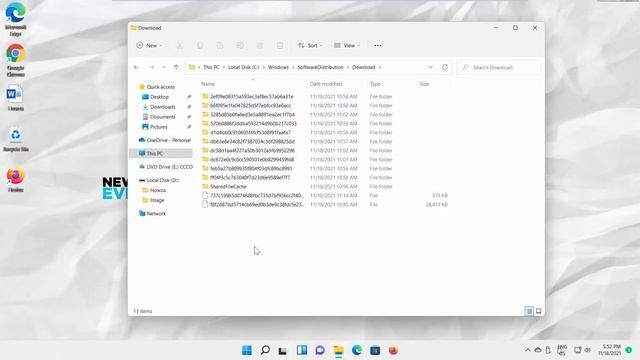
Task: Switch to large thumbnails view icon
Action: point(539,311)
